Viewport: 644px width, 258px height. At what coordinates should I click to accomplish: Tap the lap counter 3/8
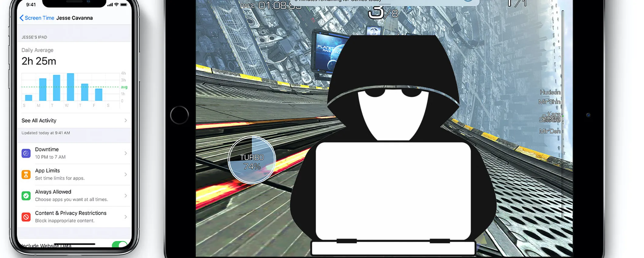[382, 12]
